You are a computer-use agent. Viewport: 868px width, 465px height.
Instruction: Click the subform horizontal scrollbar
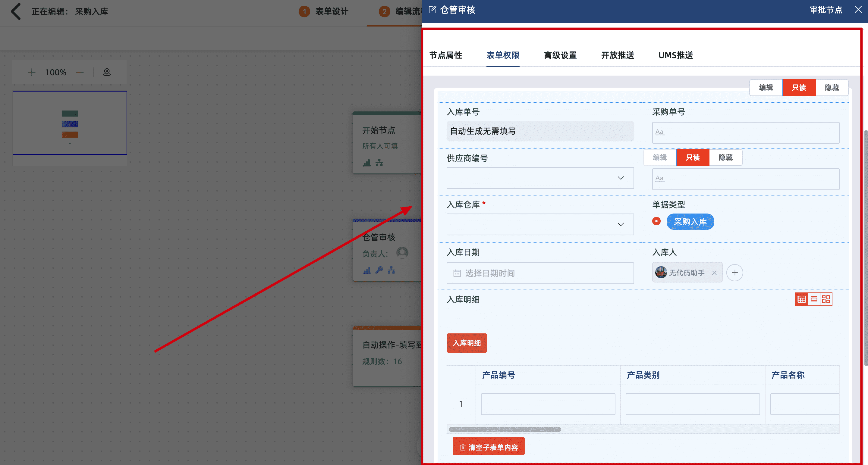(505, 429)
